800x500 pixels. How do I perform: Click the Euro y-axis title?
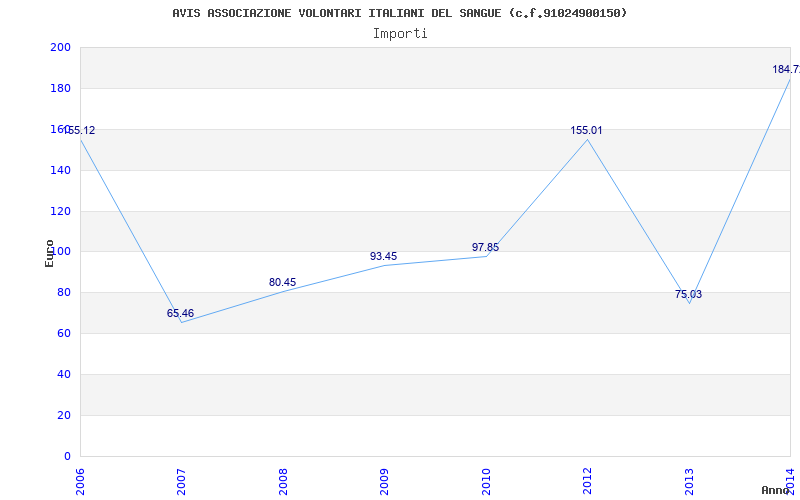tap(49, 254)
